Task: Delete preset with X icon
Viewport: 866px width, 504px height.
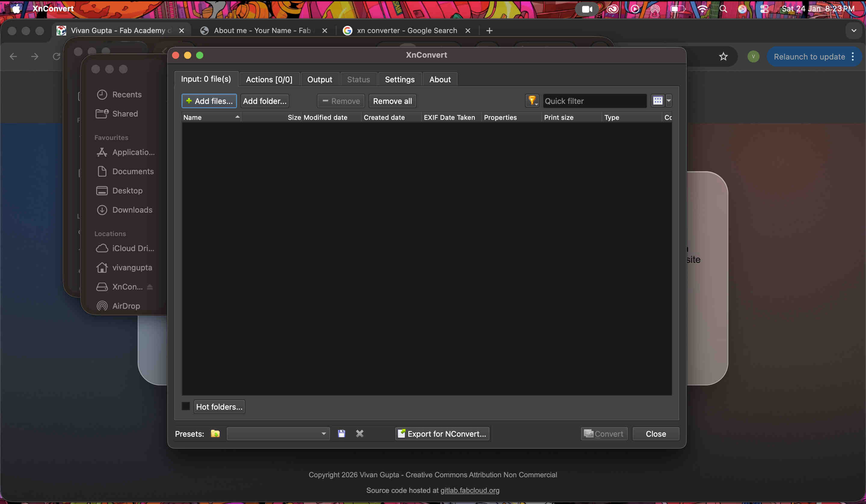Action: tap(359, 434)
